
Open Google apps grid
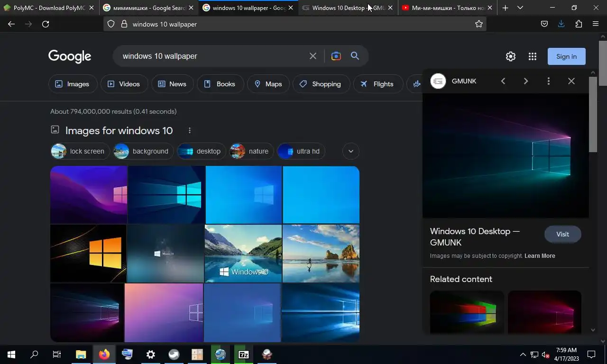(x=533, y=56)
